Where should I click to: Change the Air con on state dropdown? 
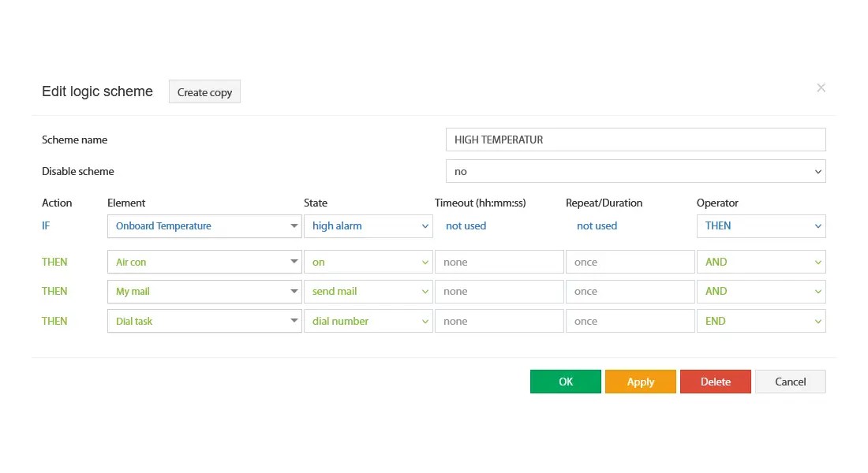tap(369, 262)
